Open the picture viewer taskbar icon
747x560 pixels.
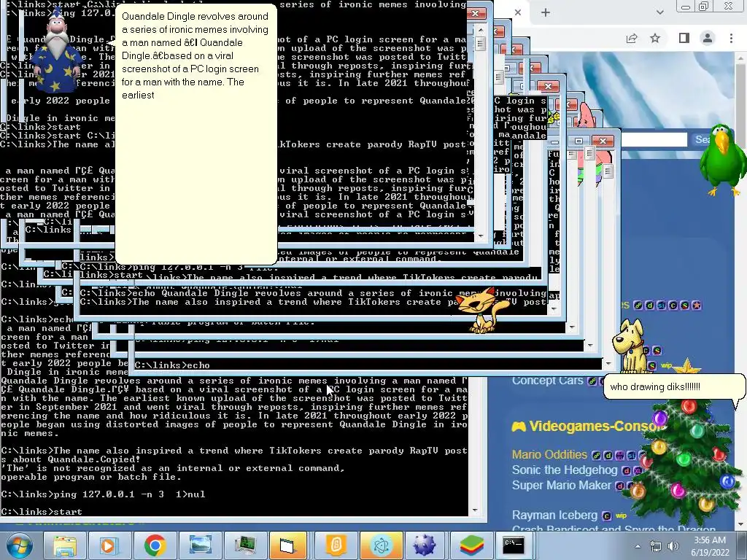click(200, 545)
